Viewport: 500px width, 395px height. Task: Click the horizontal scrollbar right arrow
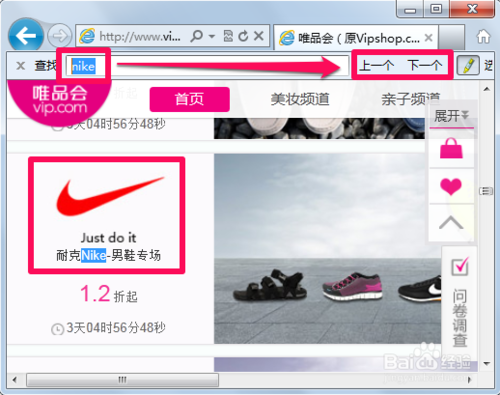point(469,379)
